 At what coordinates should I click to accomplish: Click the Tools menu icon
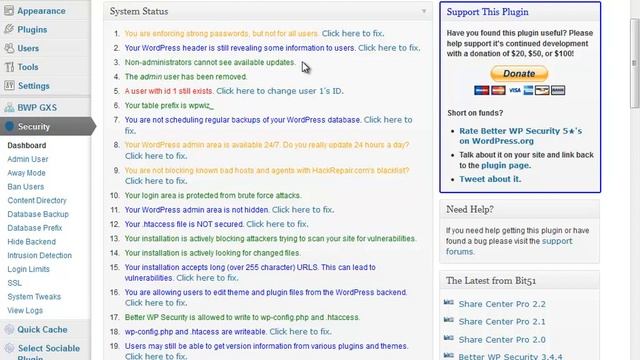pyautogui.click(x=9, y=67)
